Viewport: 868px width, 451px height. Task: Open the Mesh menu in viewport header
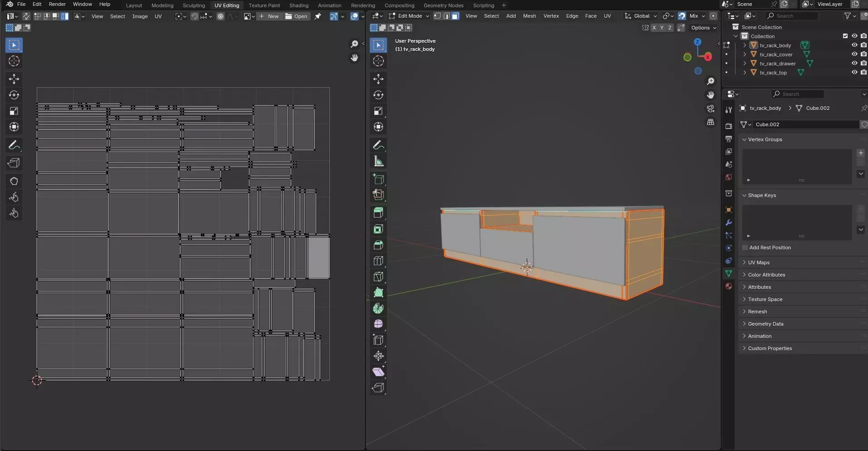(529, 16)
